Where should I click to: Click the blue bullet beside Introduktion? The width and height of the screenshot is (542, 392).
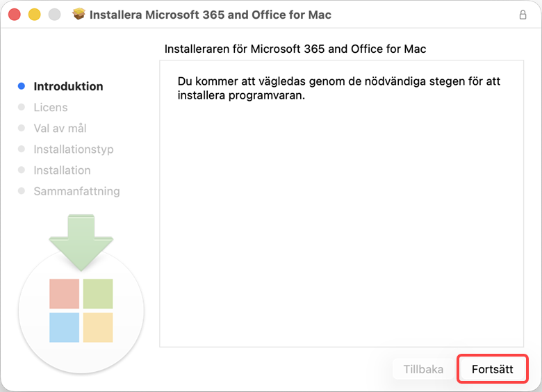point(22,86)
